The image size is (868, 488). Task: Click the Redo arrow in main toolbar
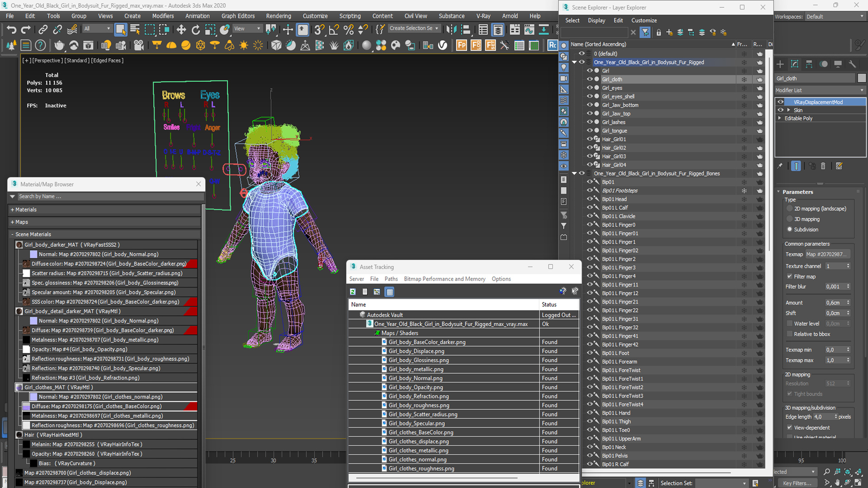[x=26, y=30]
